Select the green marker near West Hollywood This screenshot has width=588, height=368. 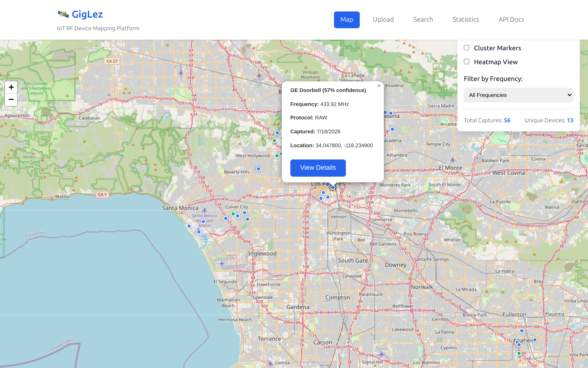pyautogui.click(x=277, y=156)
